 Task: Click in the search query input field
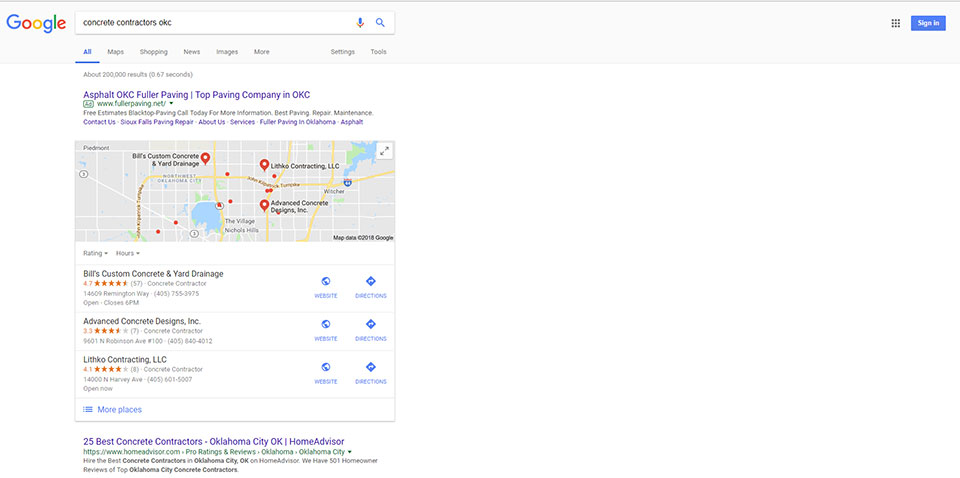tap(214, 23)
